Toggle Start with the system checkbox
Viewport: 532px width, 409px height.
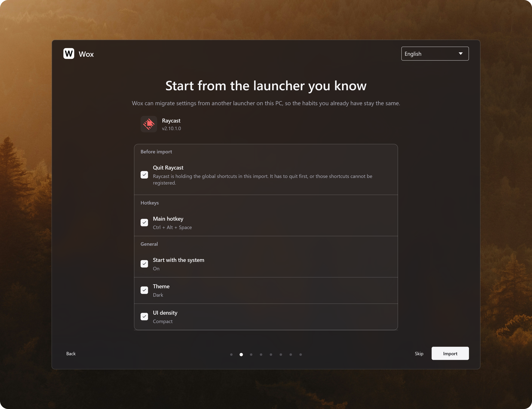tap(144, 264)
